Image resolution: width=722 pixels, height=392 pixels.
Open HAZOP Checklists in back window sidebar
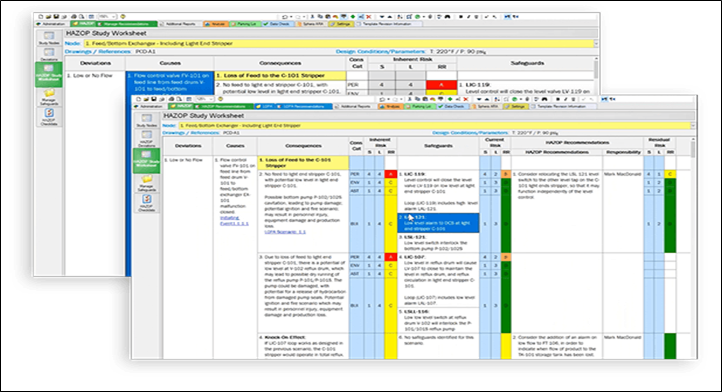click(49, 117)
